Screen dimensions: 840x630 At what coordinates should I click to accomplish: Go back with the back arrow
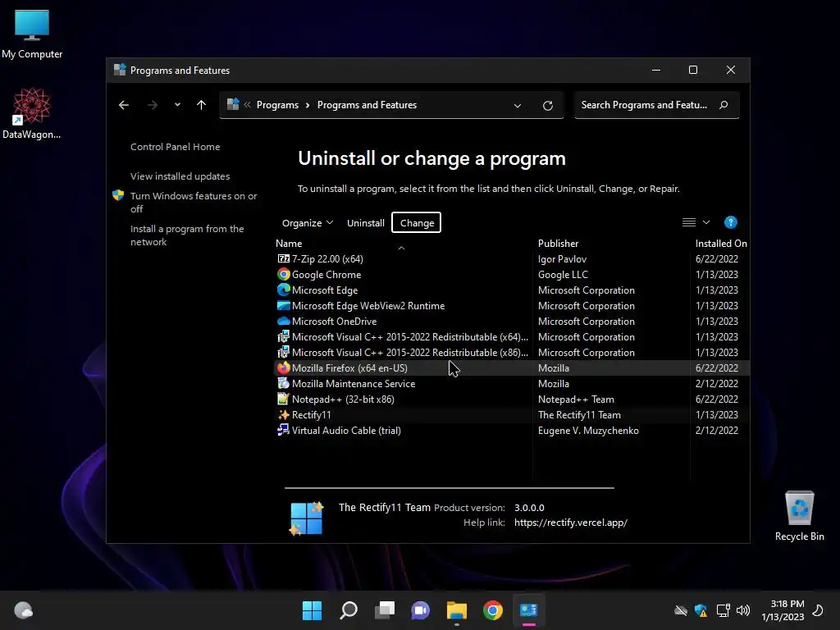(124, 105)
